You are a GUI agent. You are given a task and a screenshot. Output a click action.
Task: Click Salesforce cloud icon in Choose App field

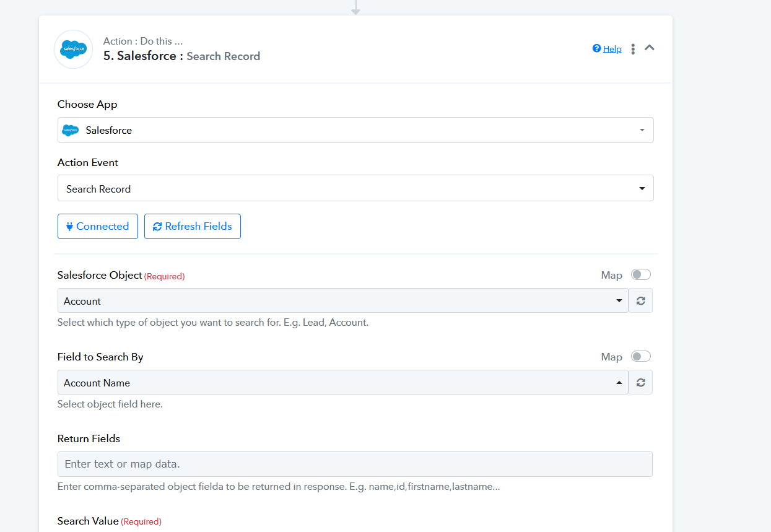click(71, 131)
